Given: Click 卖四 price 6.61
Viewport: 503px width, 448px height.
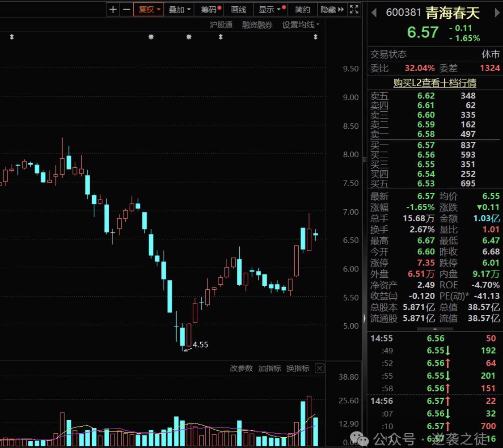Looking at the screenshot, I should (x=426, y=106).
